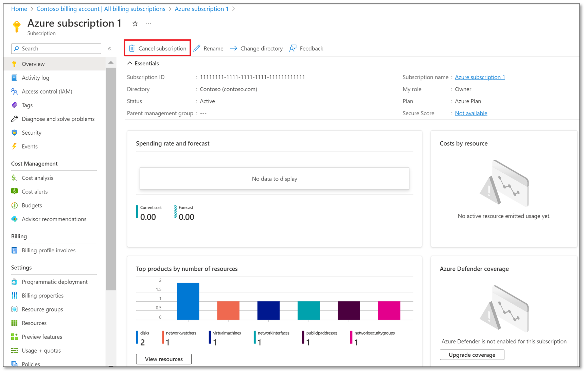
Task: Open the Overview menu item label
Action: (x=33, y=64)
